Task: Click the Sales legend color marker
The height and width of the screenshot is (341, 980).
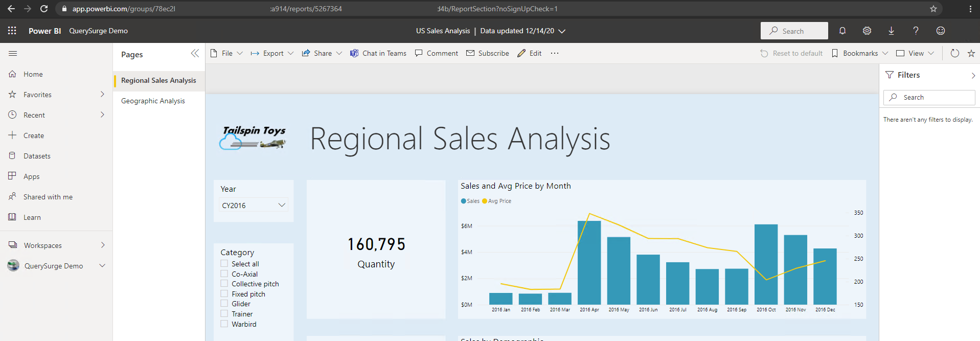Action: (464, 201)
